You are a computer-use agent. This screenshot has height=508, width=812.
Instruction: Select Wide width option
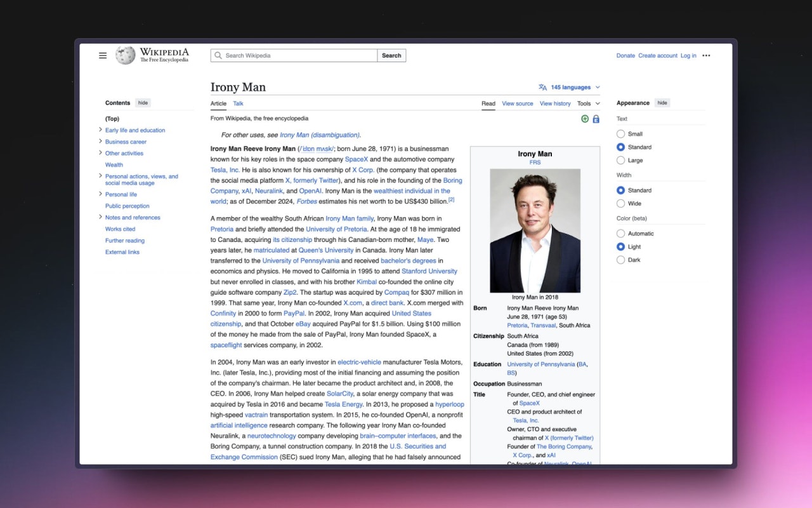point(621,204)
